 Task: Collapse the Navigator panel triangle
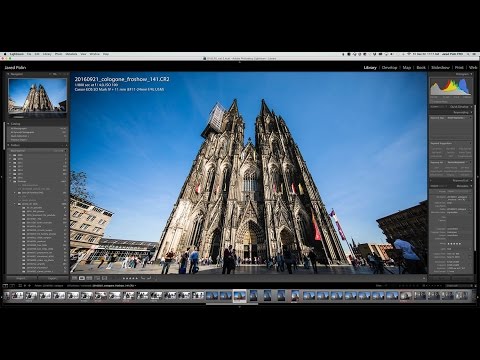tap(8, 74)
